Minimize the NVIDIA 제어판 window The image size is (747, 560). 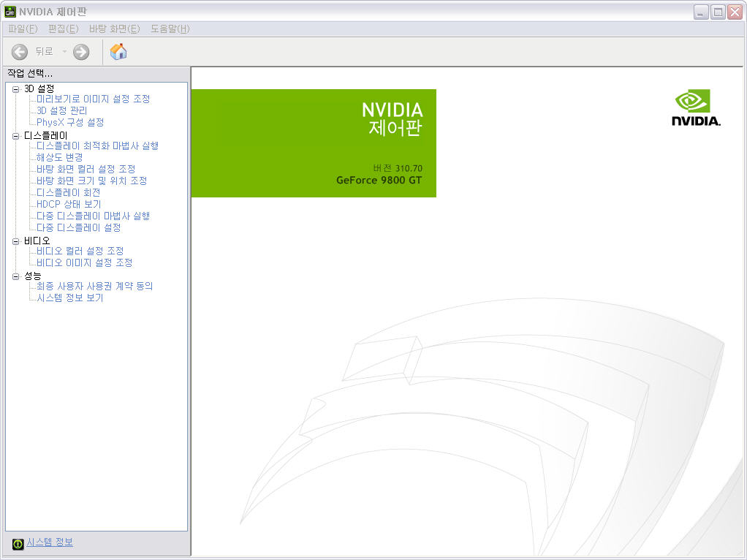coord(701,12)
